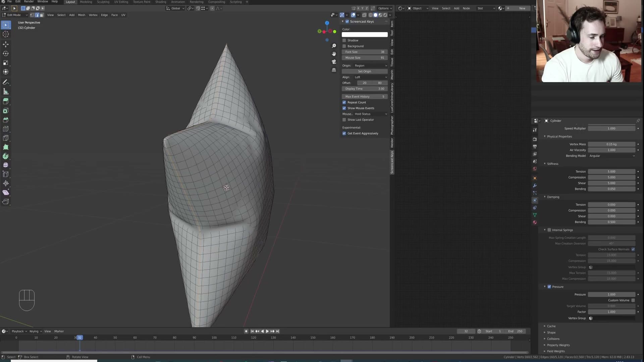Select the Cursor tool
The image size is (644, 362).
[6, 34]
